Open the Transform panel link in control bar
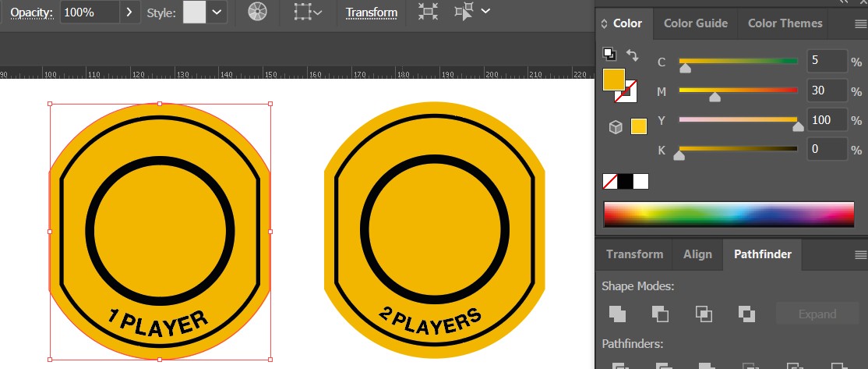The width and height of the screenshot is (868, 369). coord(372,12)
